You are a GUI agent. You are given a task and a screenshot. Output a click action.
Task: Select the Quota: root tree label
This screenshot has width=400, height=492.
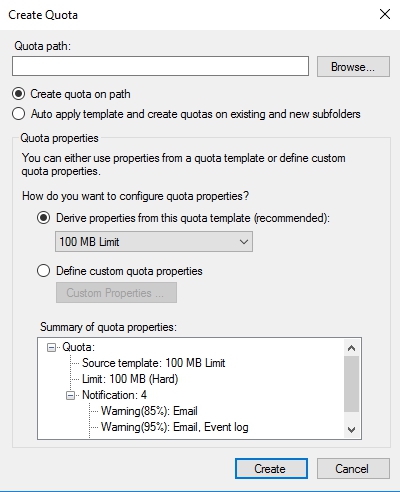(x=79, y=347)
